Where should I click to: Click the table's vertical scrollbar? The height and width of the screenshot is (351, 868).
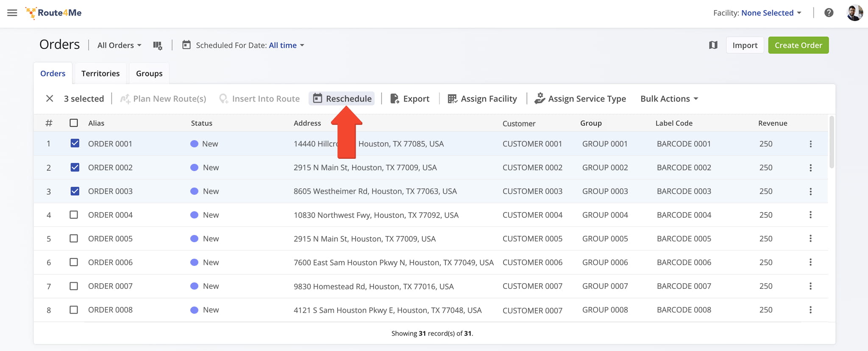[x=832, y=142]
